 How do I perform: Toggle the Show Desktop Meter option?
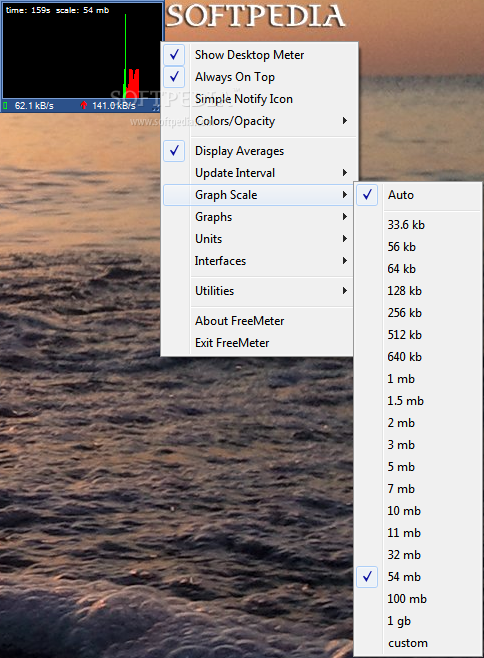tap(259, 55)
